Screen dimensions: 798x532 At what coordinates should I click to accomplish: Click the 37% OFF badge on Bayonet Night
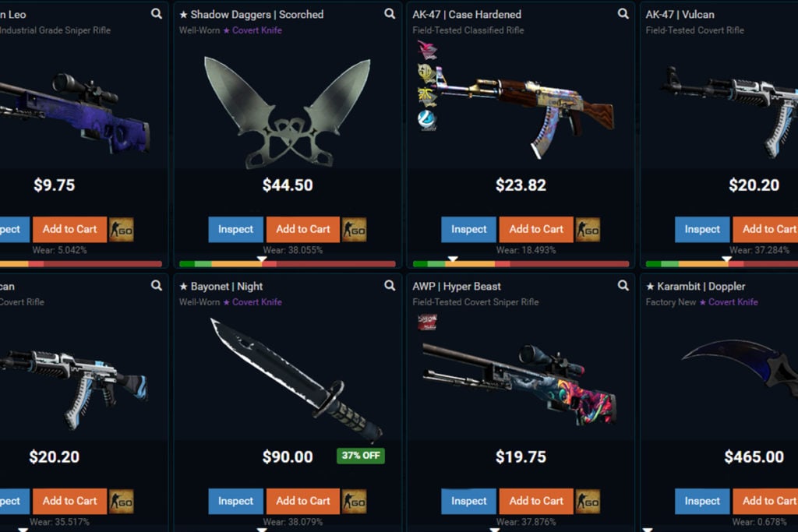click(361, 456)
